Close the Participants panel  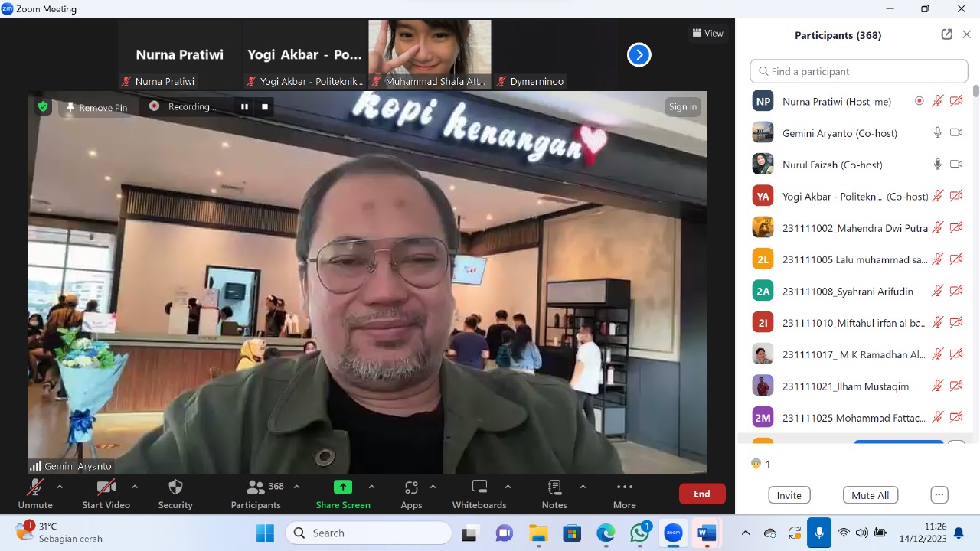967,34
